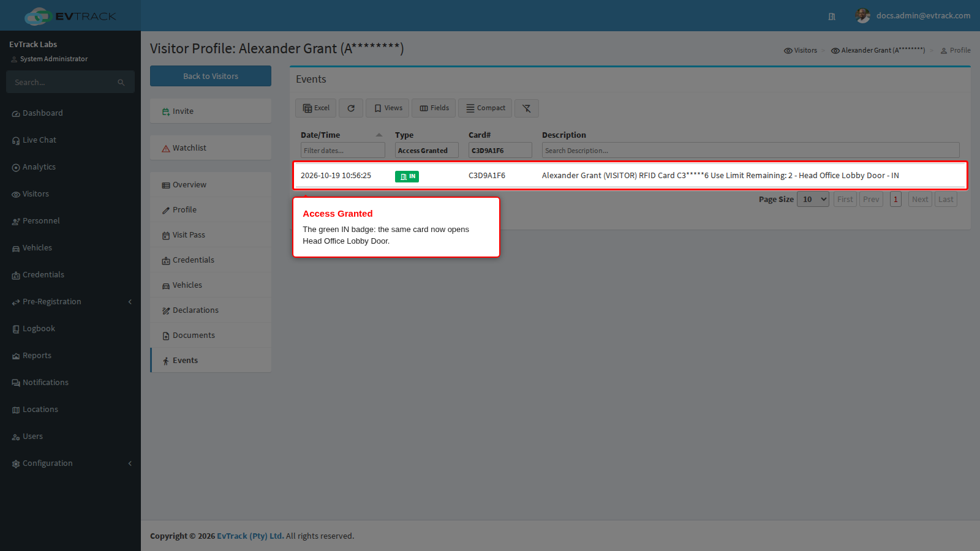This screenshot has height=551, width=980.
Task: Expand Configuration submenu chevron
Action: (130, 463)
